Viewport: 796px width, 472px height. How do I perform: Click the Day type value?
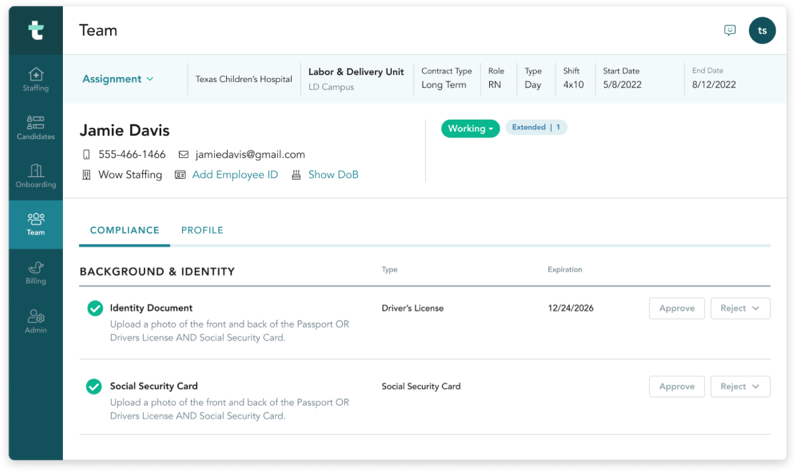[533, 85]
